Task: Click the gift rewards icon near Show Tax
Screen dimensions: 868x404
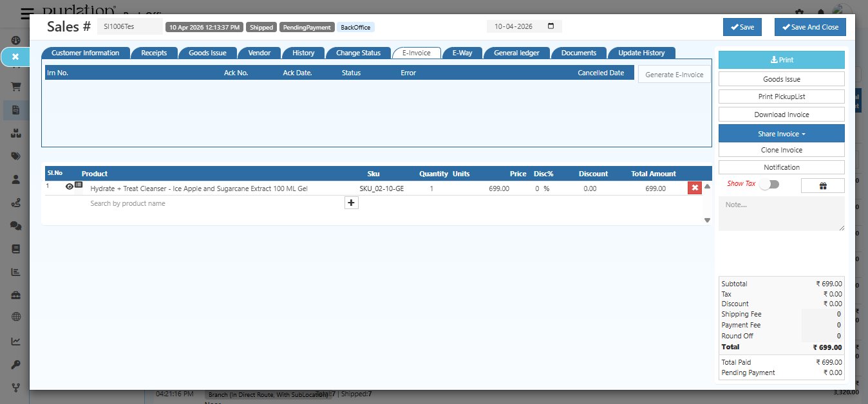Action: (822, 185)
